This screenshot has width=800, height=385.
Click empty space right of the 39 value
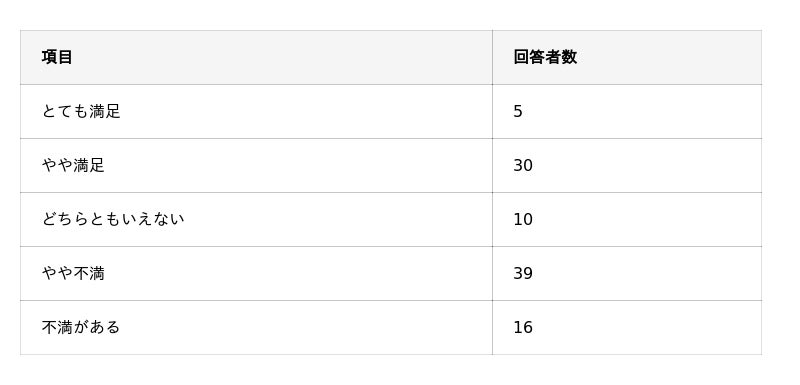647,273
